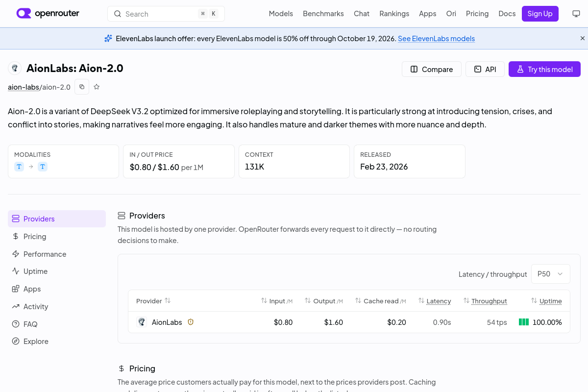This screenshot has width=588, height=392.
Task: Sort the table by Throughput
Action: click(485, 301)
